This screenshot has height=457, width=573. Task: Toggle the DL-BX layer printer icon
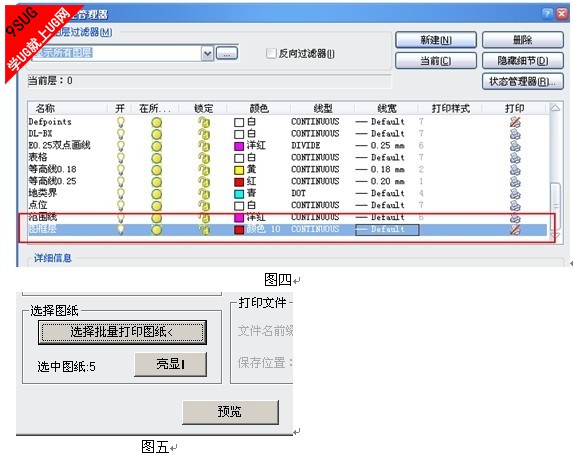click(515, 134)
